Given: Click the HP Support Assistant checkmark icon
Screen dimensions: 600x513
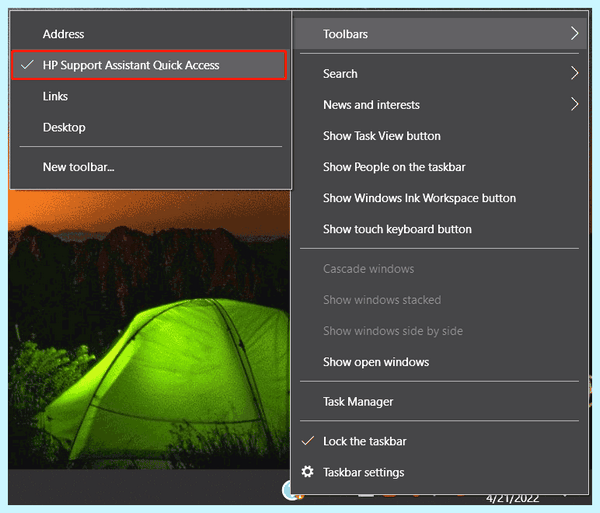Looking at the screenshot, I should pyautogui.click(x=28, y=65).
